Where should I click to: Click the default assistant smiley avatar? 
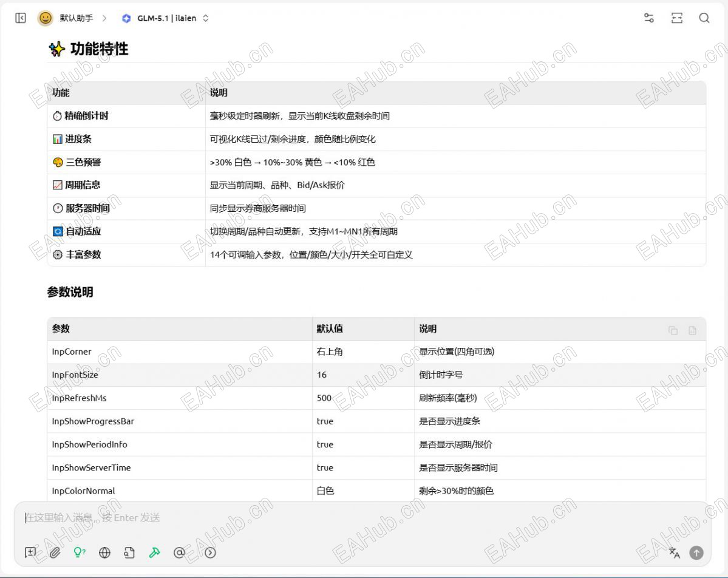45,18
